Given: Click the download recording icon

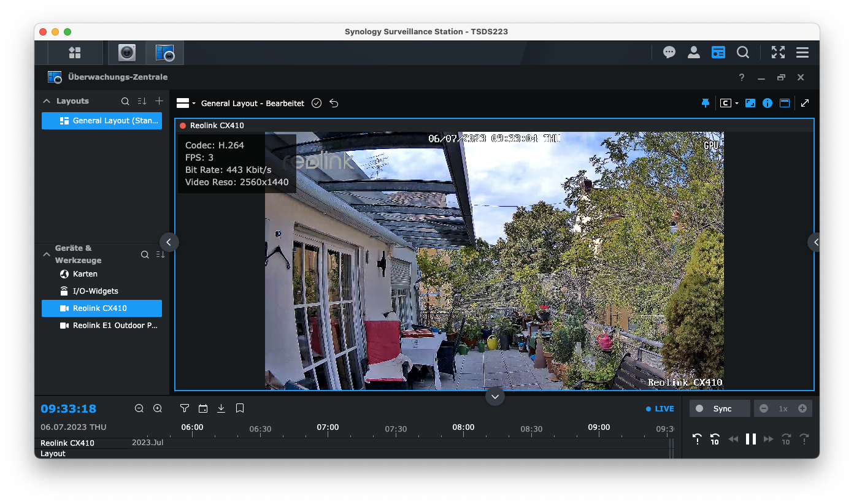Looking at the screenshot, I should point(221,408).
